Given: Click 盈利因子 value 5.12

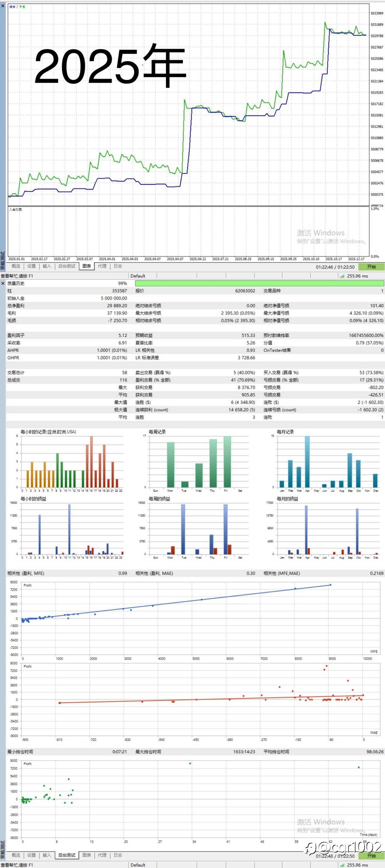Looking at the screenshot, I should (123, 335).
